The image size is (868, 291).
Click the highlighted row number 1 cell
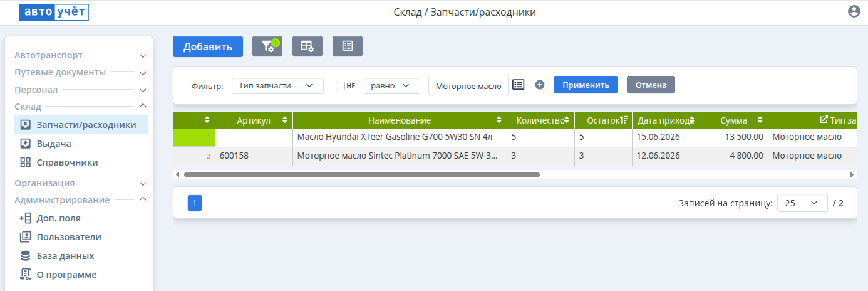[x=194, y=138]
